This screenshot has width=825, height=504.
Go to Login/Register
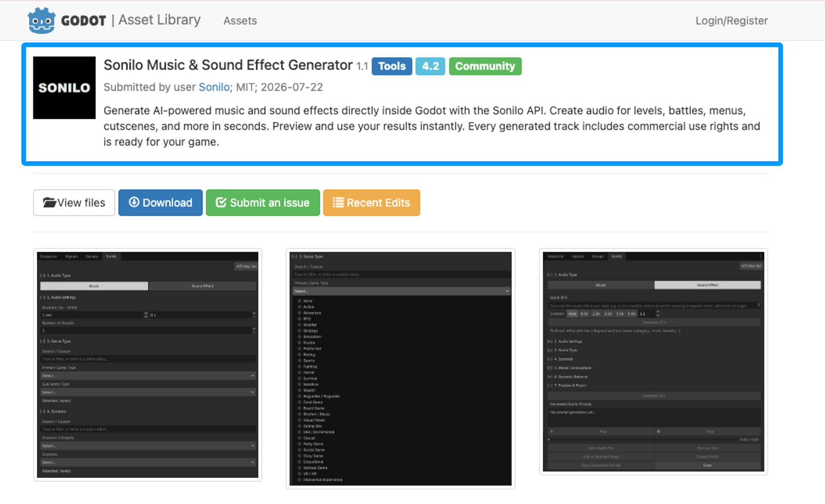[731, 21]
